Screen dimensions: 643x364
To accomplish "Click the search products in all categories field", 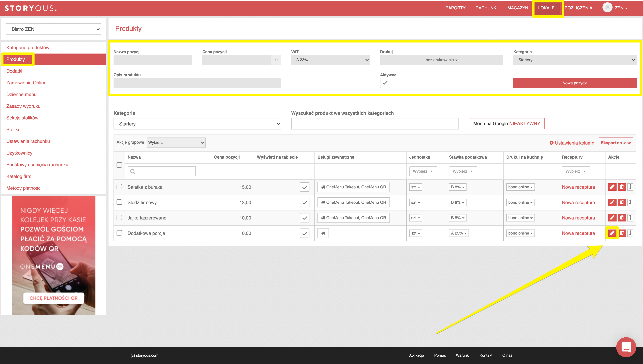I will click(x=375, y=124).
